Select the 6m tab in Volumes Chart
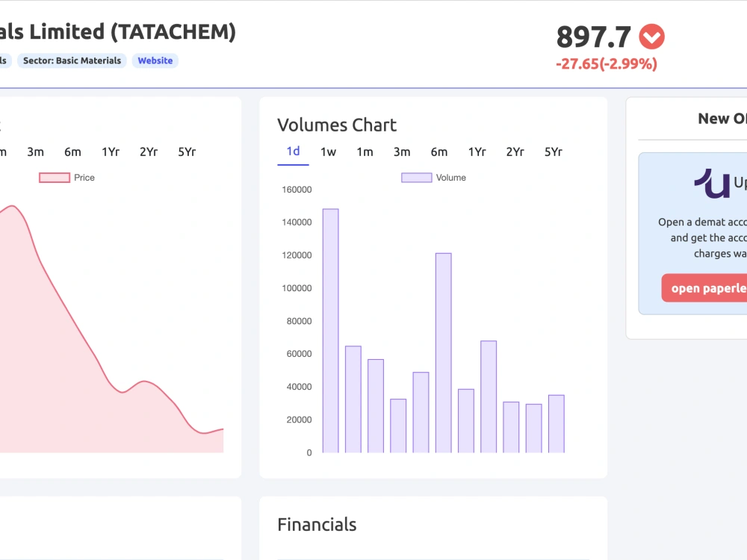This screenshot has width=747, height=560. pos(439,152)
